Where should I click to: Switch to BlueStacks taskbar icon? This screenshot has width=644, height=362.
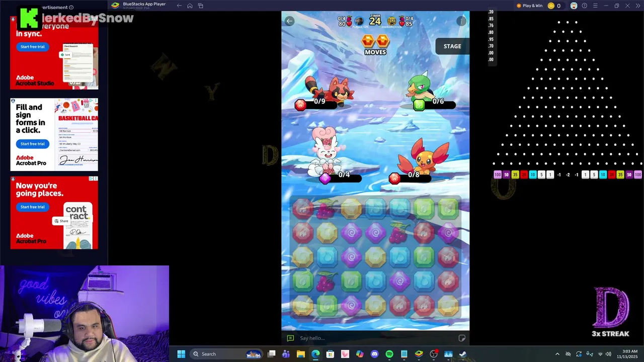tap(419, 354)
